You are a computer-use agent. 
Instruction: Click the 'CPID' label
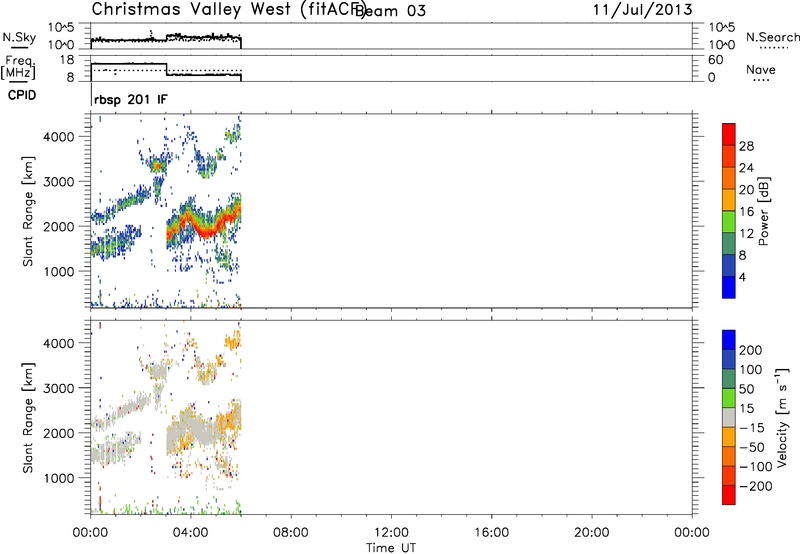coord(22,95)
